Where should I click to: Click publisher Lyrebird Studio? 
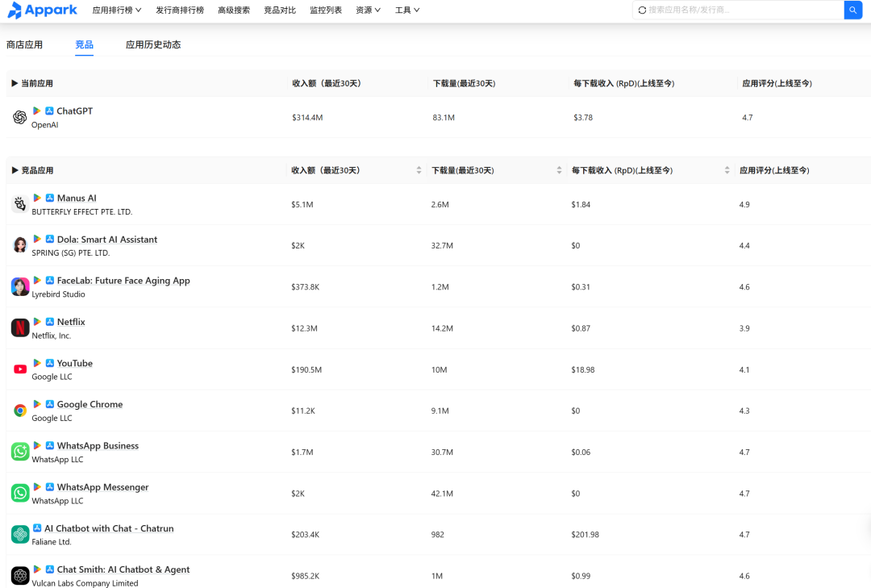coord(58,294)
